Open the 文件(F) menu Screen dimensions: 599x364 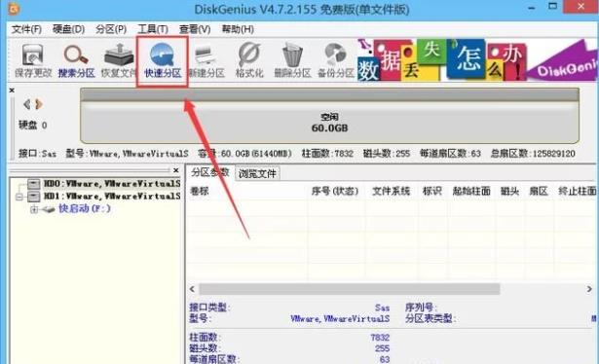tap(26, 29)
